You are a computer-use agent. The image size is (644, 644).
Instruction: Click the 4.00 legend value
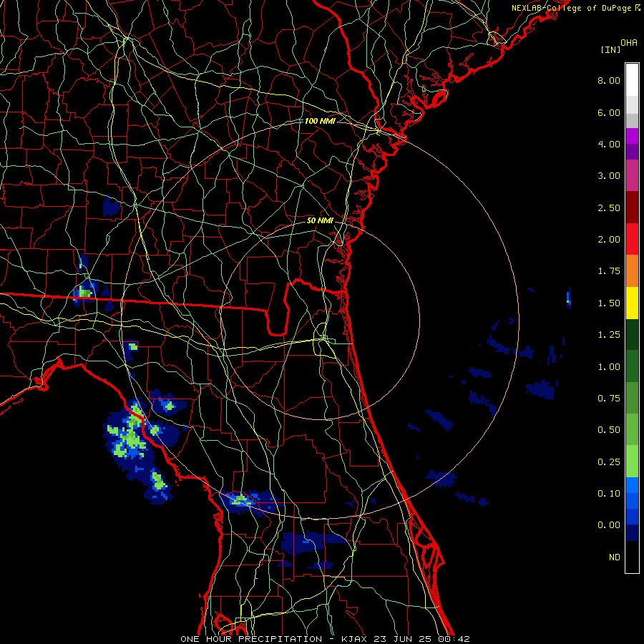[x=609, y=144]
